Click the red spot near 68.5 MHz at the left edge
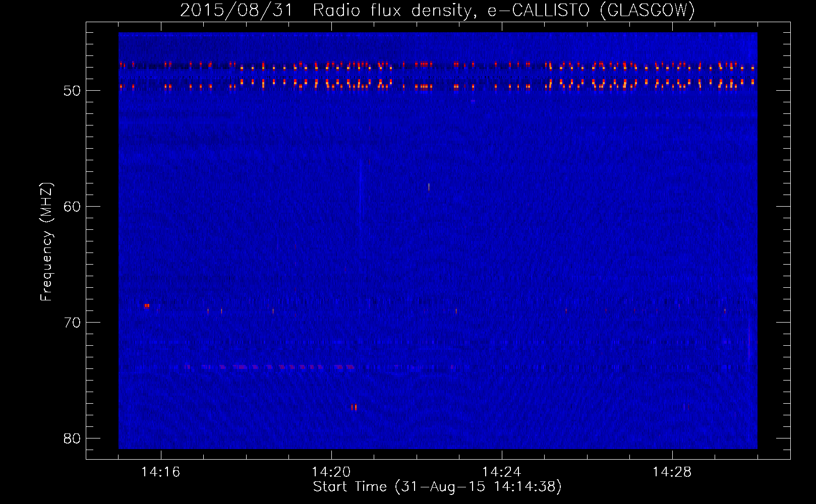The height and width of the screenshot is (504, 816). tap(147, 306)
